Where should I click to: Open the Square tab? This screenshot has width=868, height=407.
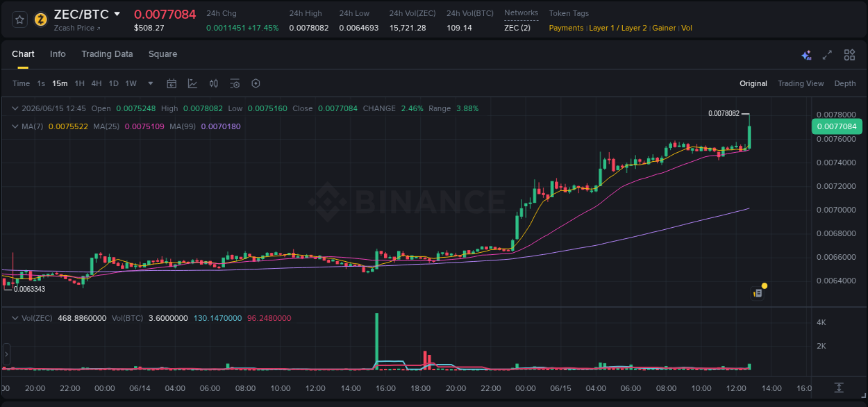coord(162,54)
